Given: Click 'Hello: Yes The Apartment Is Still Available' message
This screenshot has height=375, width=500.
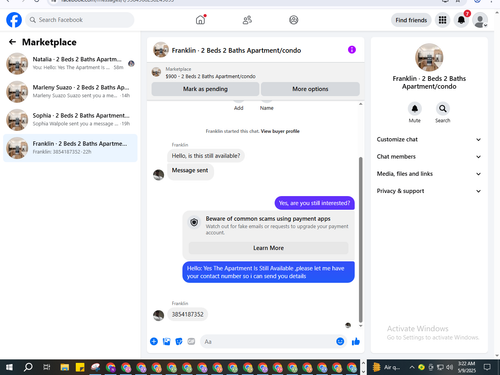Looking at the screenshot, I should tap(268, 272).
